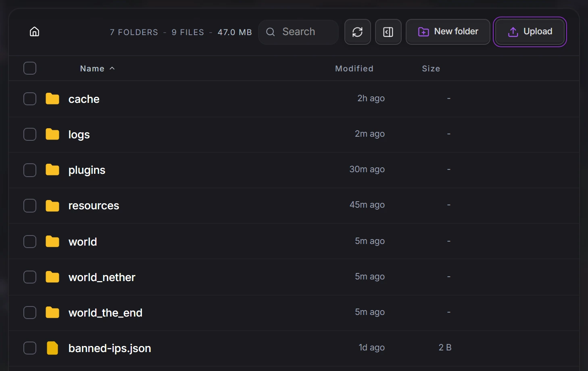Click the 30m ago timestamp for plugins
This screenshot has width=588, height=371.
pos(367,169)
